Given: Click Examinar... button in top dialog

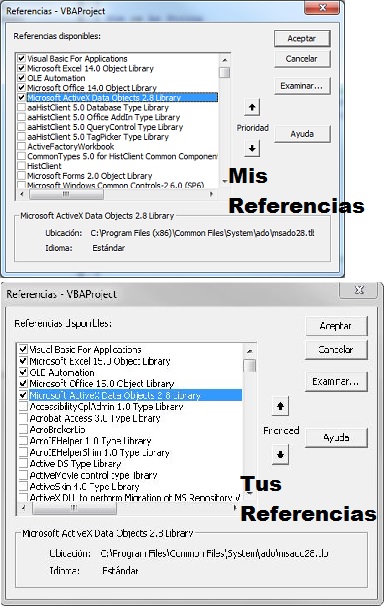Looking at the screenshot, I should (302, 86).
